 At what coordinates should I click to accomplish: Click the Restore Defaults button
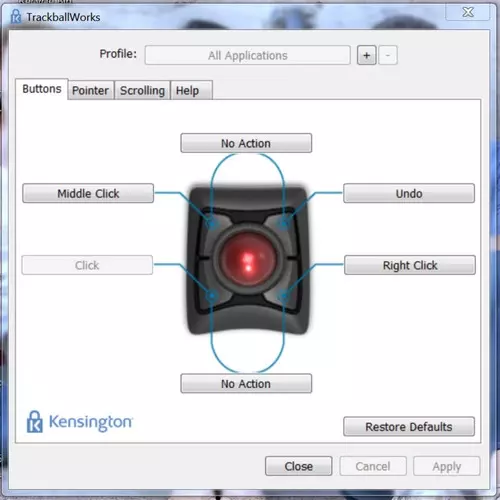point(409,426)
